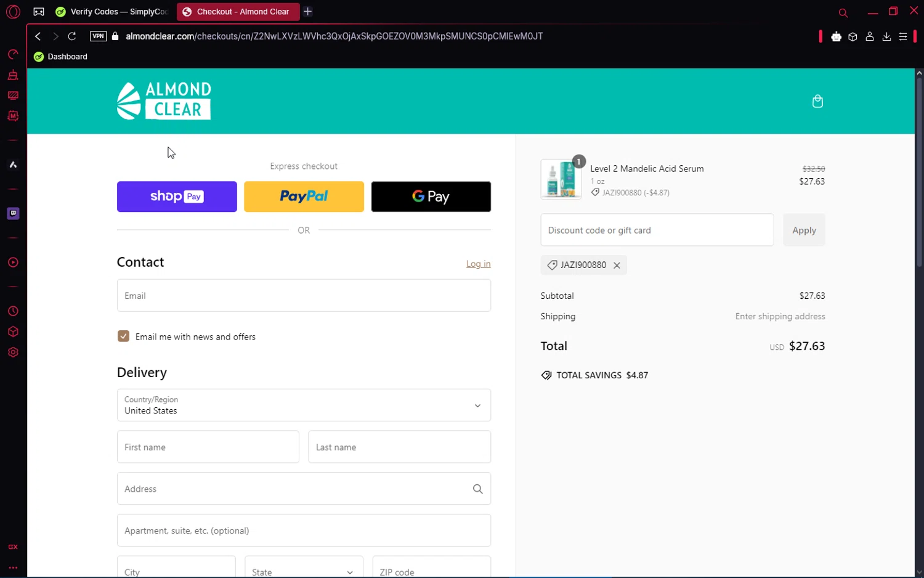This screenshot has width=924, height=578.
Task: Open the chip-shaped M icon in the sidebar
Action: click(13, 116)
